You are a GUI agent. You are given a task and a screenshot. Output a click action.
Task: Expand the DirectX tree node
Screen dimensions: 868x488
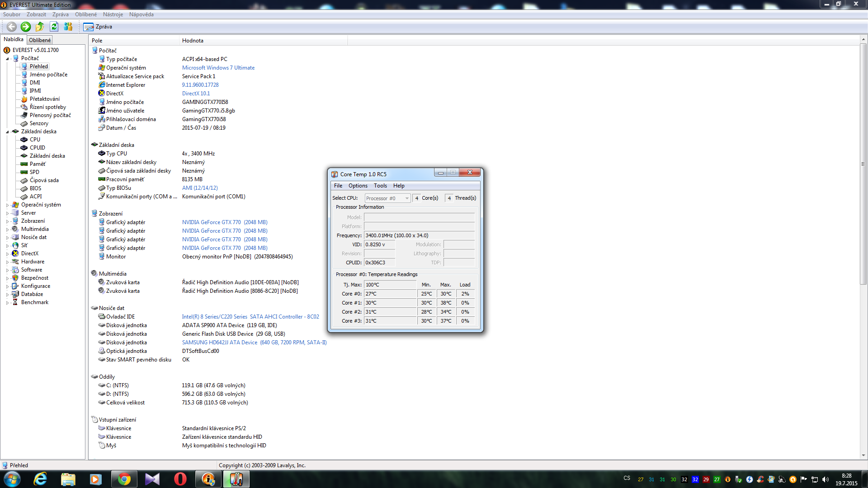7,254
